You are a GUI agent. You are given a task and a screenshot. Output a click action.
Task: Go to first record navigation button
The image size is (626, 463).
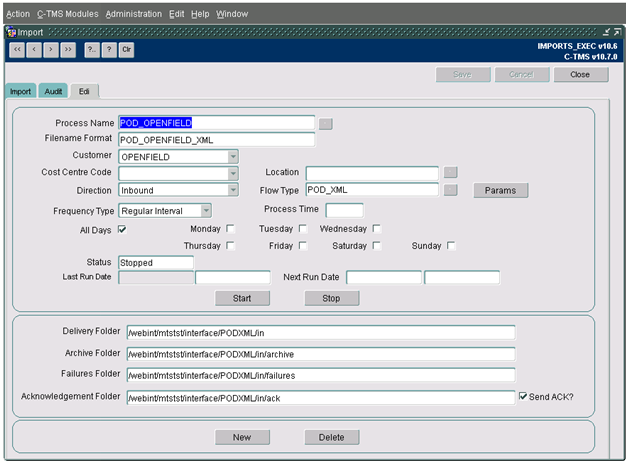[x=17, y=50]
